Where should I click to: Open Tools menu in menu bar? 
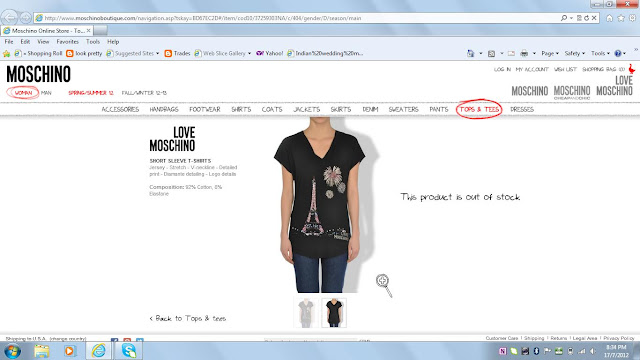[93, 42]
